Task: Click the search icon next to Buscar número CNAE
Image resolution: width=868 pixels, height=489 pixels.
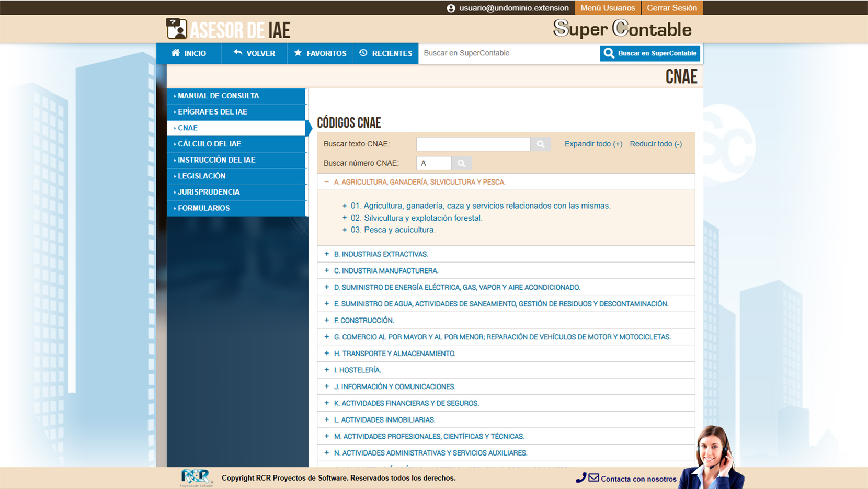Action: tap(461, 163)
